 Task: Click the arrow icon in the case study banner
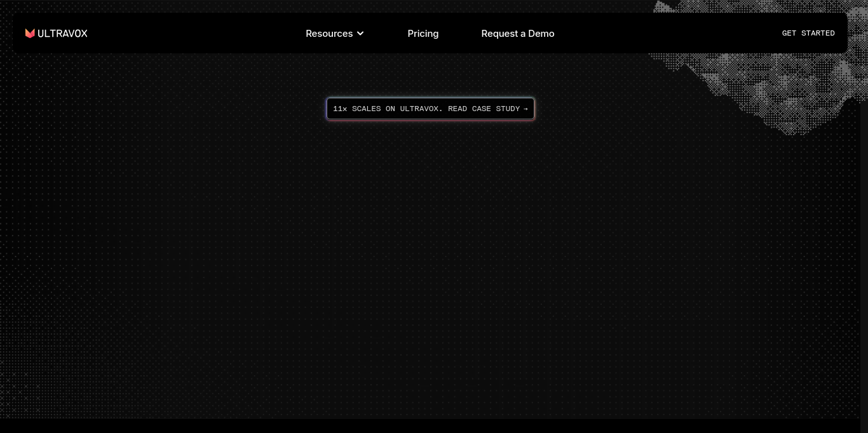point(526,109)
